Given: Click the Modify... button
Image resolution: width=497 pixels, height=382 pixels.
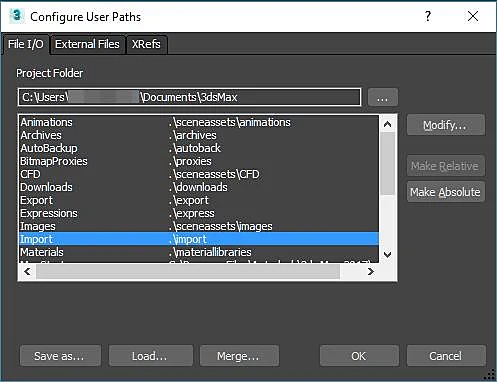Looking at the screenshot, I should (445, 125).
